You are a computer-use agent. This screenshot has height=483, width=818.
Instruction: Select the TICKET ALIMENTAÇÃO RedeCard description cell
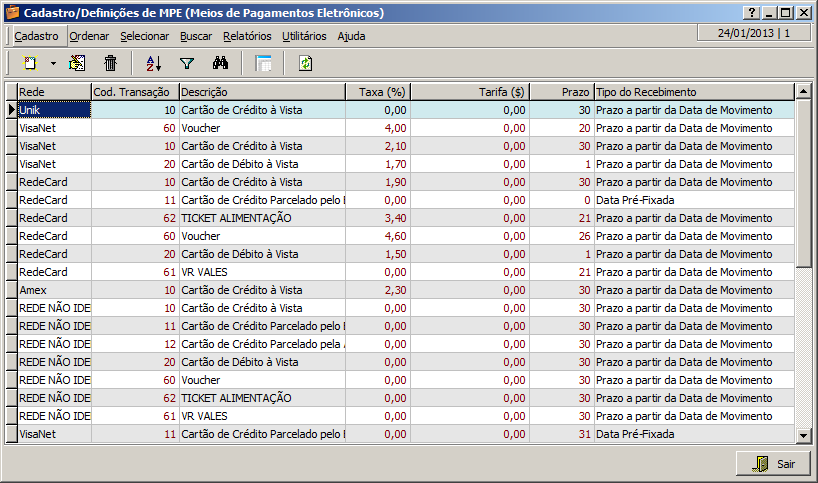262,218
